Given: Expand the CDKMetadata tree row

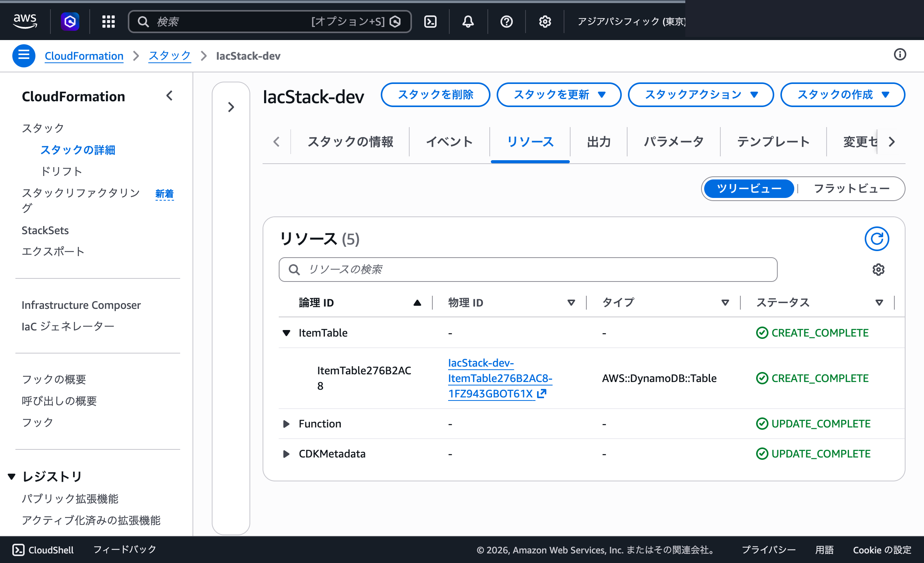Looking at the screenshot, I should tap(286, 454).
